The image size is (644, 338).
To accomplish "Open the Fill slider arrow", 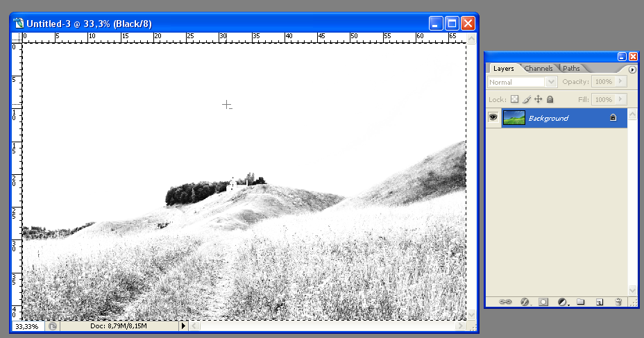I will [621, 99].
